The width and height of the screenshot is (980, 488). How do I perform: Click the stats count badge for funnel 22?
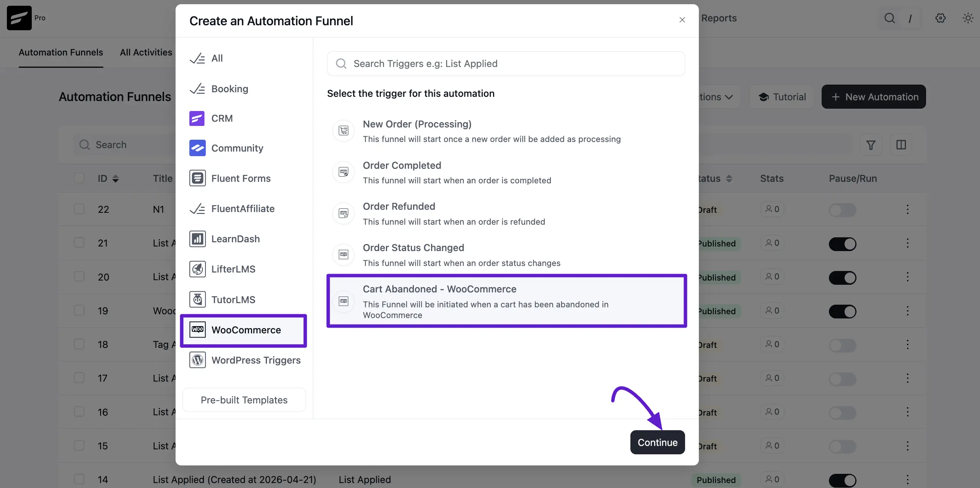772,209
